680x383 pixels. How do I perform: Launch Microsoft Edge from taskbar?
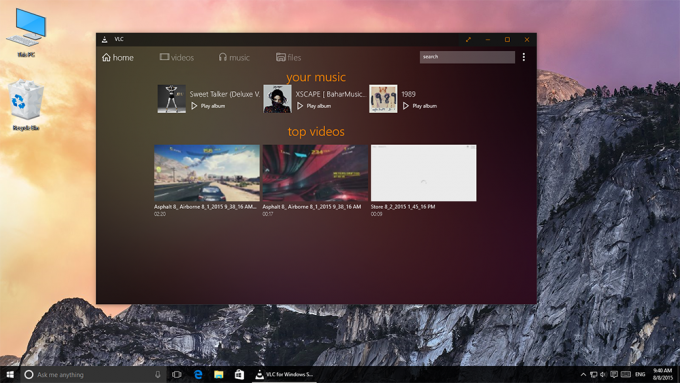point(198,374)
